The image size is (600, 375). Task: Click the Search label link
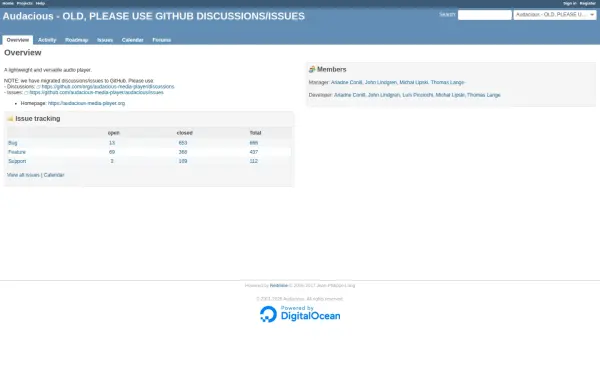click(x=447, y=15)
